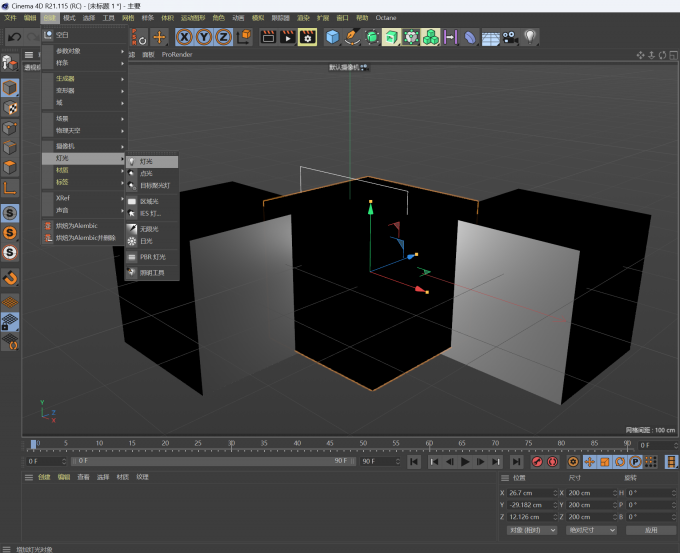Image resolution: width=680 pixels, height=553 pixels.
Task: Toggle the gray Viewport Solo S icon
Action: [x=10, y=213]
